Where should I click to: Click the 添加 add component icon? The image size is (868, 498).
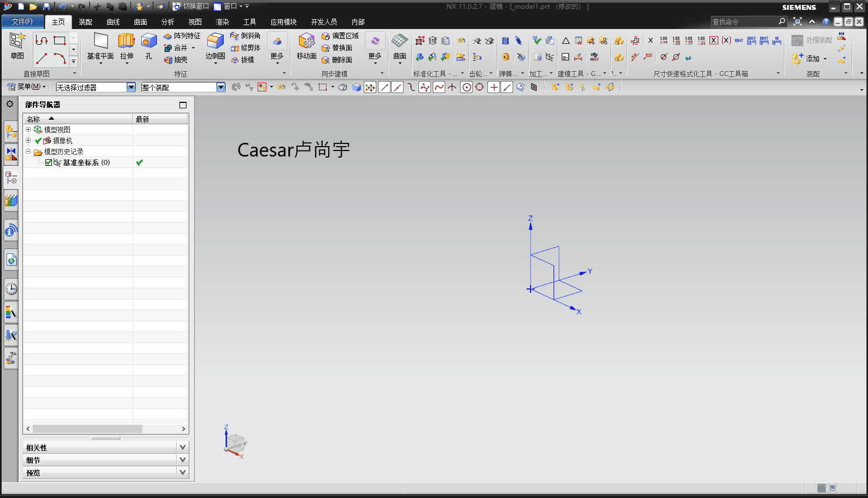[x=809, y=59]
